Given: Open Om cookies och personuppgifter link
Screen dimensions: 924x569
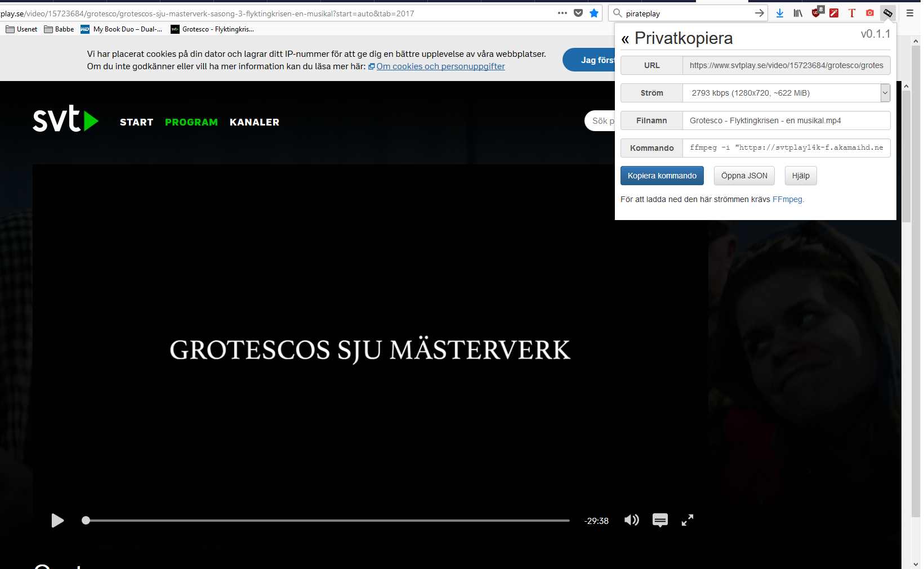Looking at the screenshot, I should click(x=440, y=66).
